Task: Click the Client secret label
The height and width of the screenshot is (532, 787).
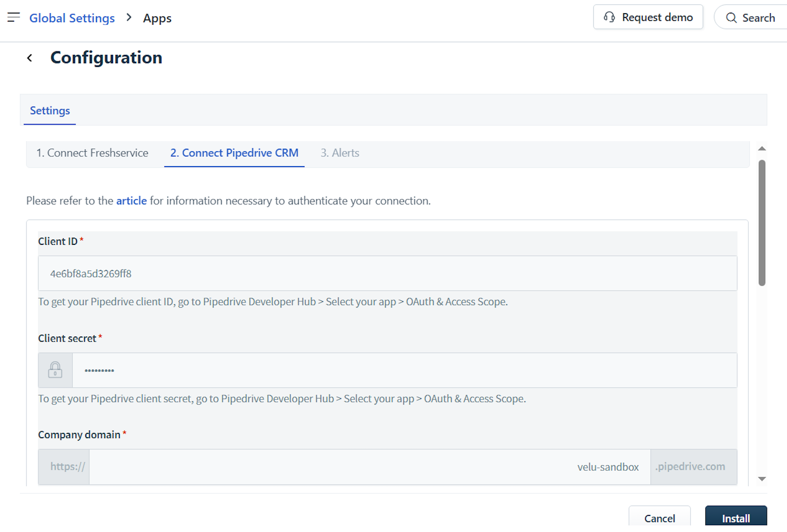Action: pyautogui.click(x=67, y=338)
